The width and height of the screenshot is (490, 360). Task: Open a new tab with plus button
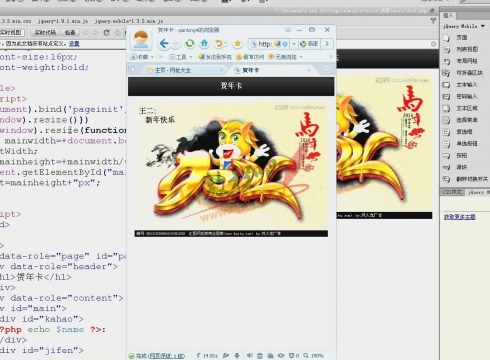pyautogui.click(x=327, y=70)
